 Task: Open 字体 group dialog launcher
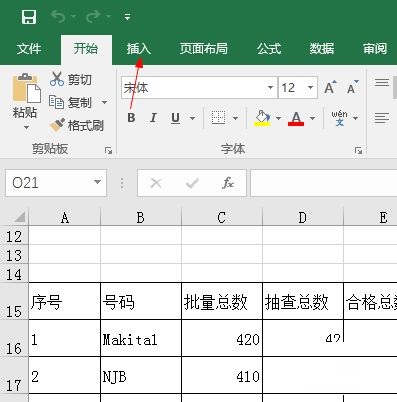pos(358,151)
